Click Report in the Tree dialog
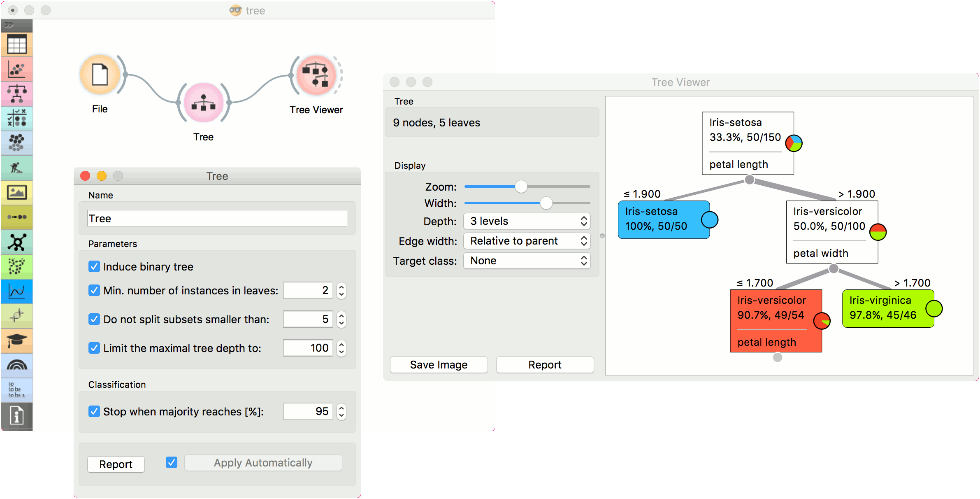Screen dimensions: 980x499 [x=116, y=464]
